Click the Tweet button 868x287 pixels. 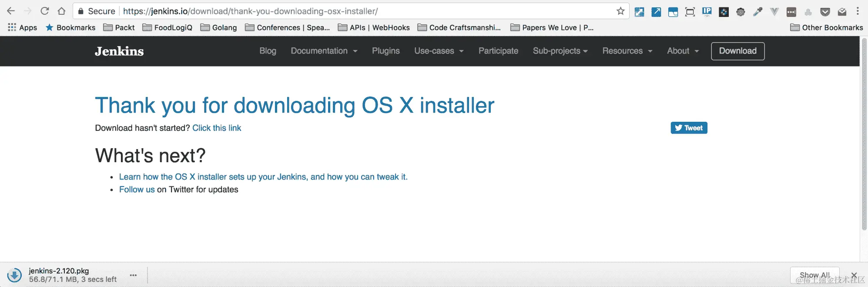coord(689,128)
